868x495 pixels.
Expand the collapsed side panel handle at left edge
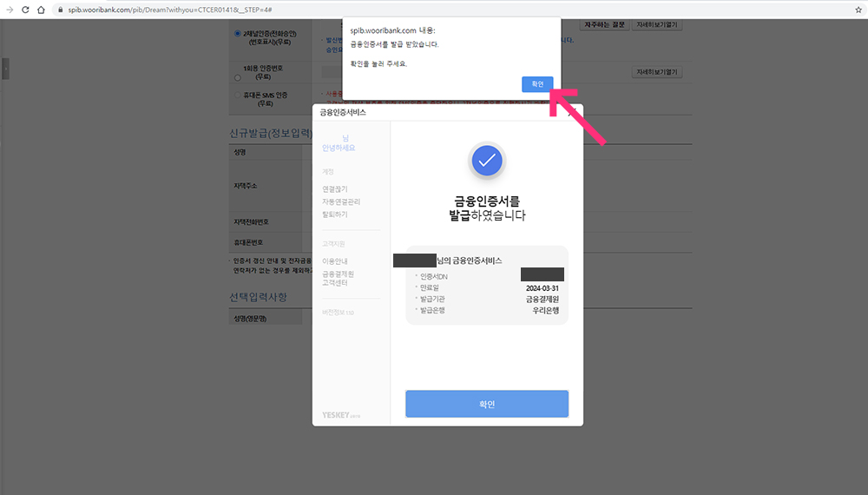[5, 69]
